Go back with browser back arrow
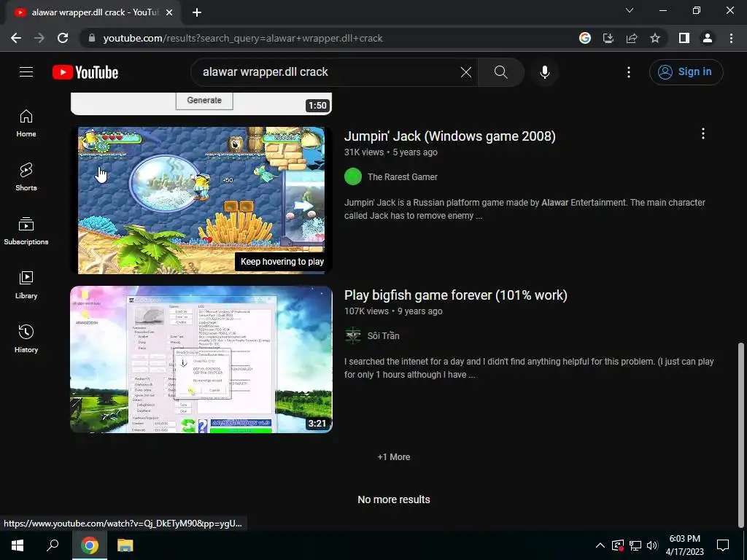The image size is (747, 560). [x=16, y=38]
